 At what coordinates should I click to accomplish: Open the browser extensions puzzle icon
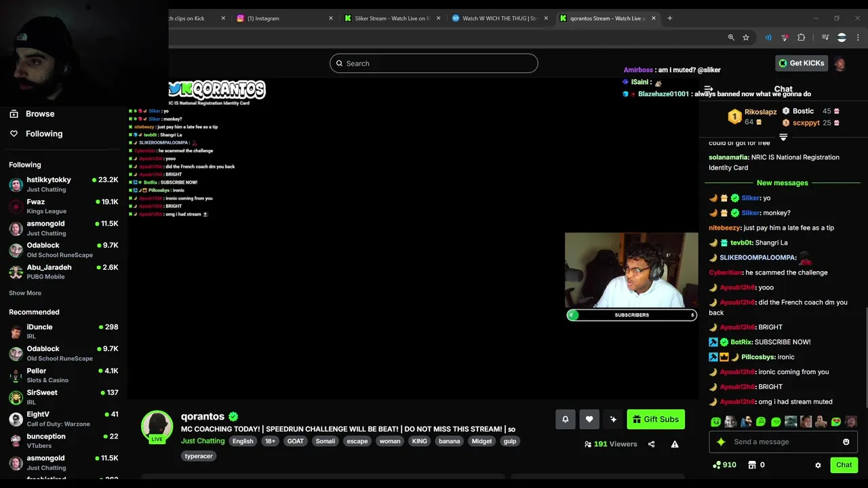coord(802,37)
